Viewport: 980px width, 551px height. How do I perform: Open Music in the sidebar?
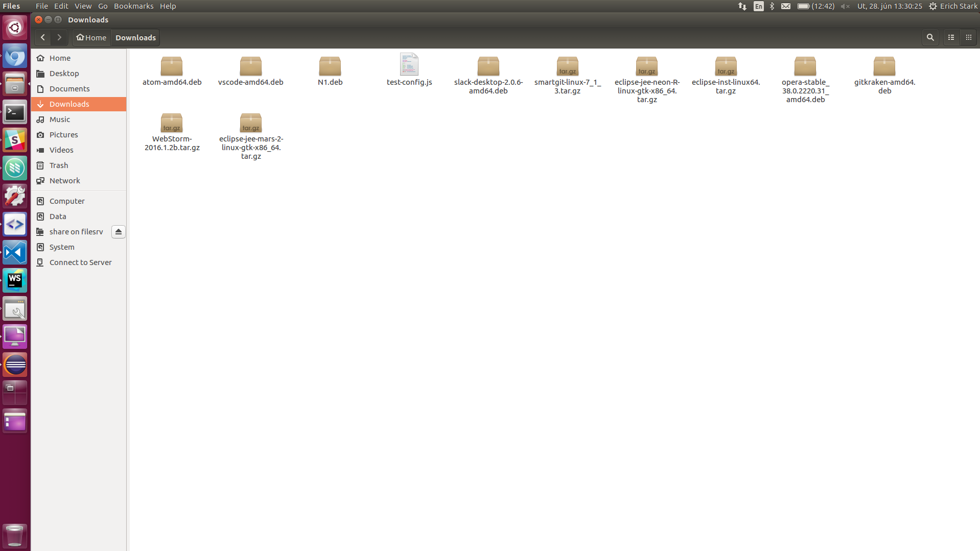click(79, 119)
